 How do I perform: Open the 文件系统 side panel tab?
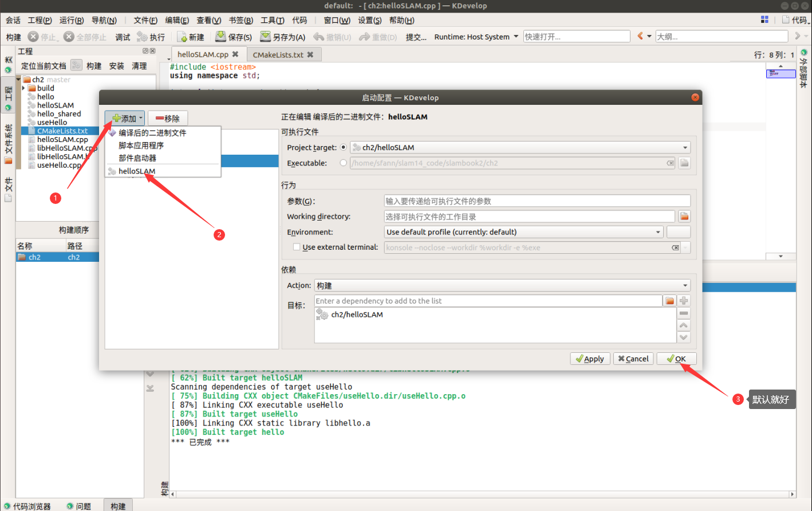click(x=8, y=144)
